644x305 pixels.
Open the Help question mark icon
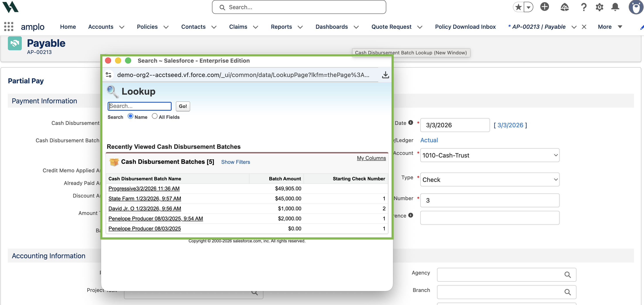pos(584,7)
